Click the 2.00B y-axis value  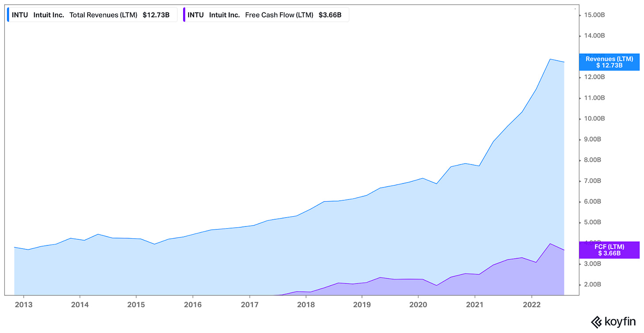(x=593, y=285)
